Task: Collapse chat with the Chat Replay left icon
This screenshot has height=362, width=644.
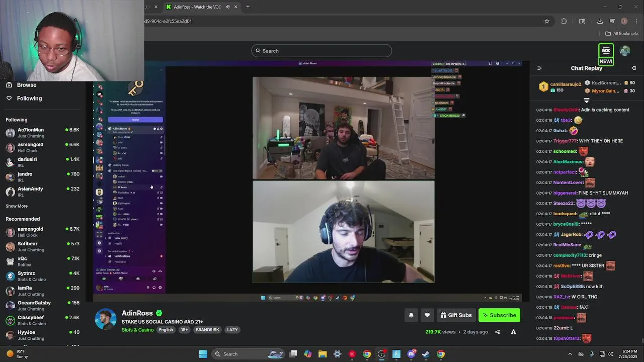Action: point(539,68)
